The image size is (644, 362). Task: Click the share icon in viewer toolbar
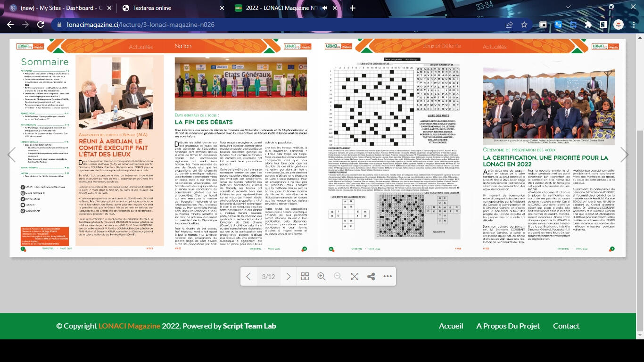tap(371, 277)
